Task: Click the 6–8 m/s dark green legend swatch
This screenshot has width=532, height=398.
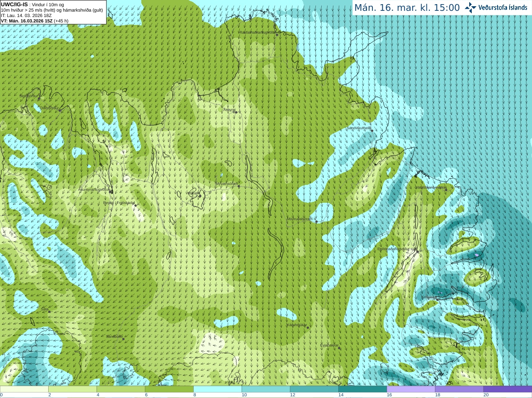Action: pyautogui.click(x=169, y=389)
